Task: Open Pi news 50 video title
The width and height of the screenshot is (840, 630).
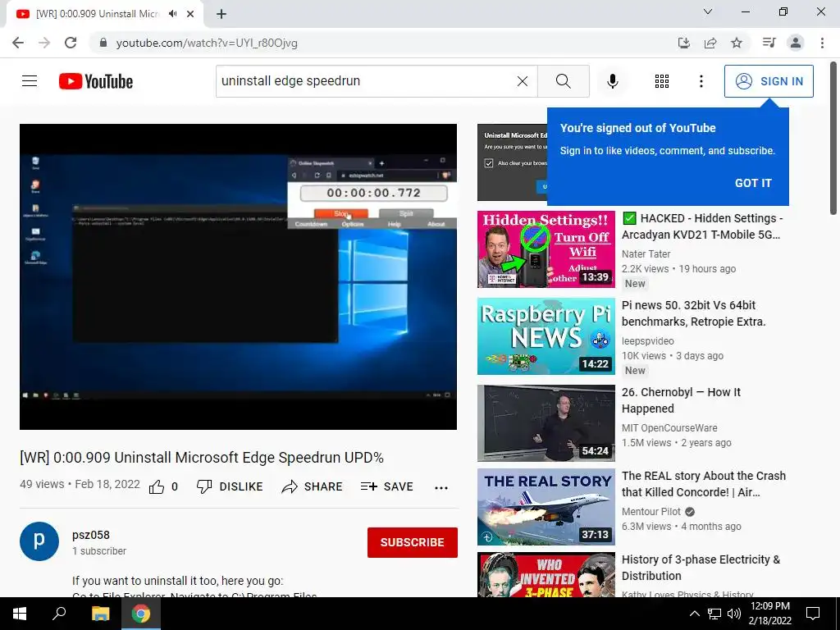Action: [x=694, y=313]
